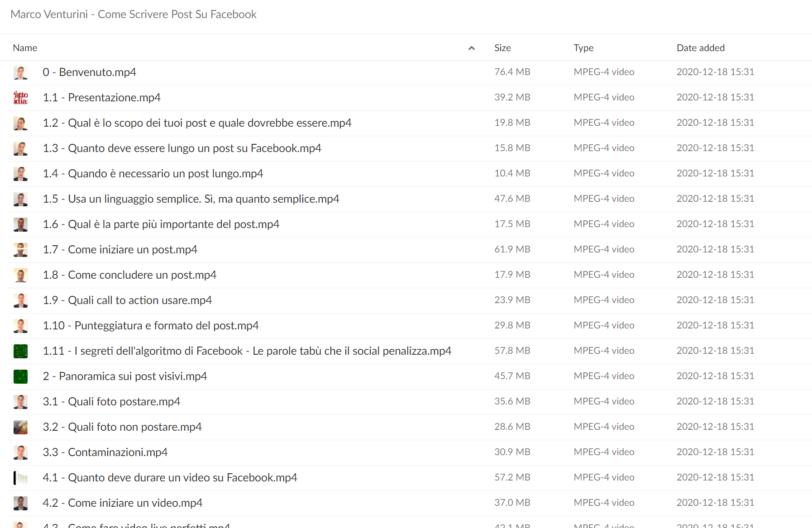This screenshot has height=528, width=812.
Task: Click green thumbnail of 1.11 - I segreti dell'algoritmo
Action: tap(20, 351)
